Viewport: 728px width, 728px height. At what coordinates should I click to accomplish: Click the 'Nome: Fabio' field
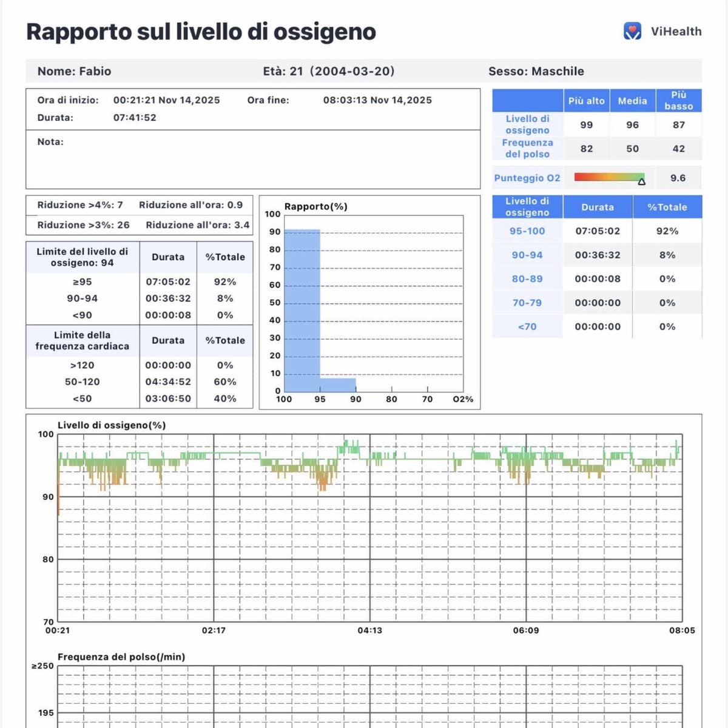pos(74,71)
